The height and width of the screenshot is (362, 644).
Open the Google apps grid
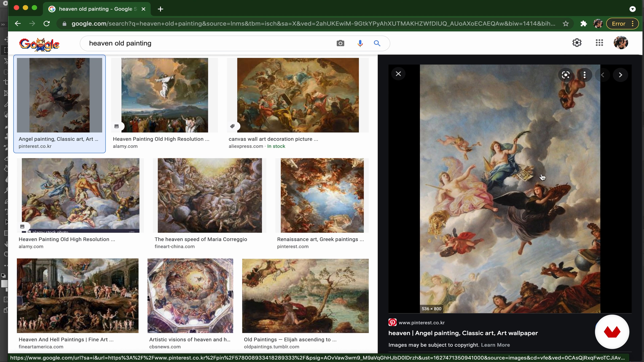pyautogui.click(x=599, y=42)
